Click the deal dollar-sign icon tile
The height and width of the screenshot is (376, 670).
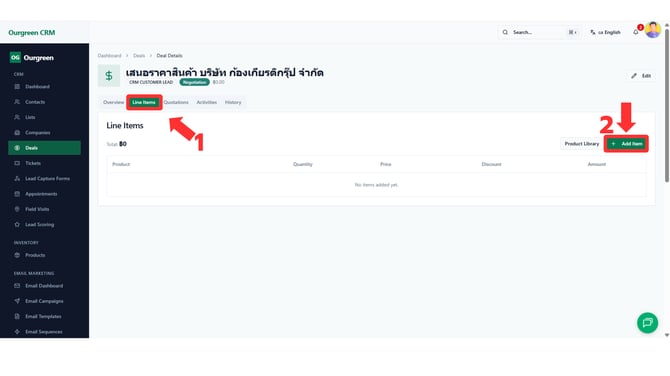pyautogui.click(x=109, y=76)
